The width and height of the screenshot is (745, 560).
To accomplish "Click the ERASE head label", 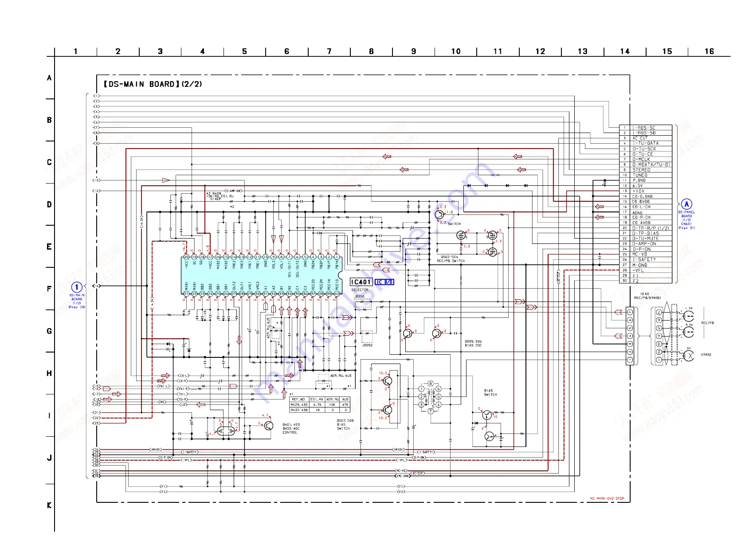I will coord(706,355).
